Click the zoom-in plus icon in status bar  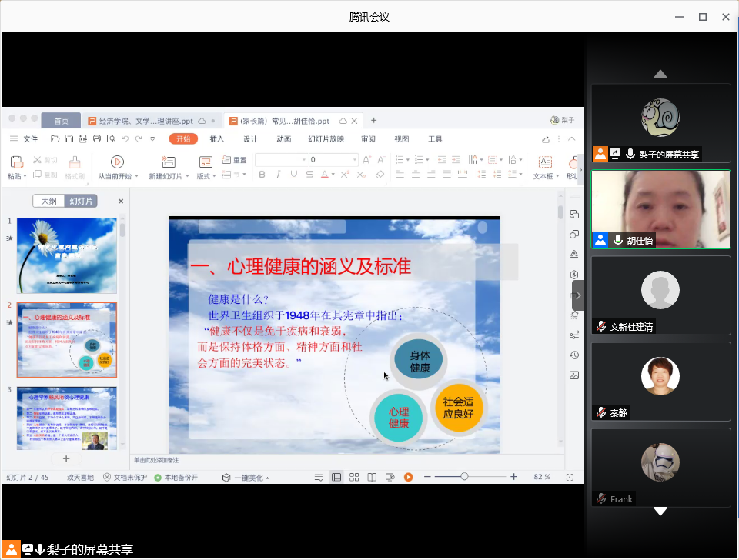pos(514,477)
